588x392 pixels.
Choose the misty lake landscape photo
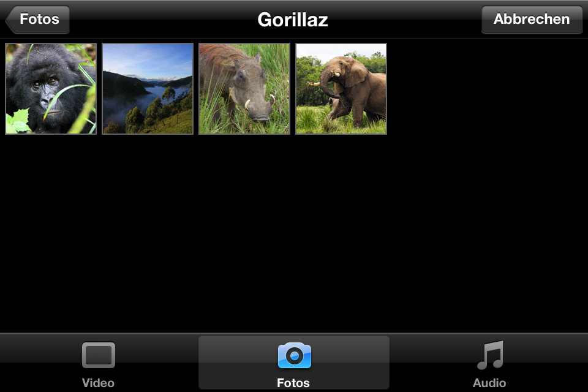pyautogui.click(x=148, y=89)
